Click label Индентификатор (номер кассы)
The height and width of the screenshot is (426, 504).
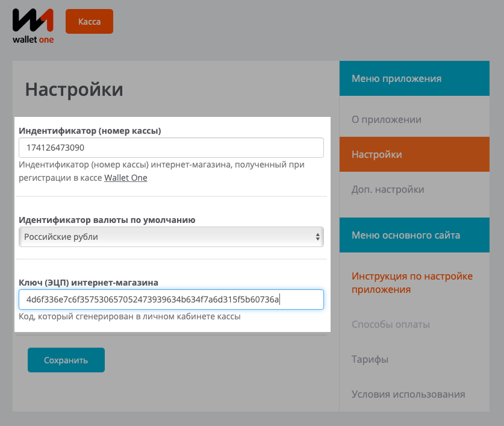[90, 131]
